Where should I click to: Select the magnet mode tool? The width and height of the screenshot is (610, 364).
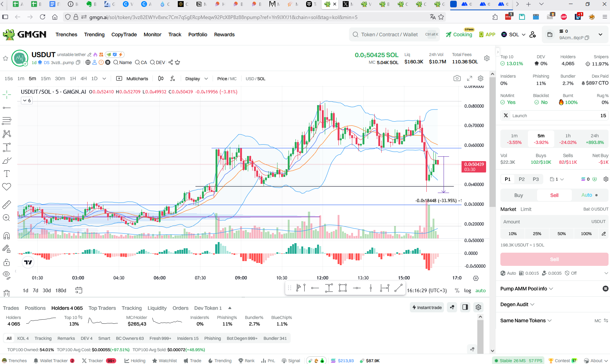[x=7, y=235]
